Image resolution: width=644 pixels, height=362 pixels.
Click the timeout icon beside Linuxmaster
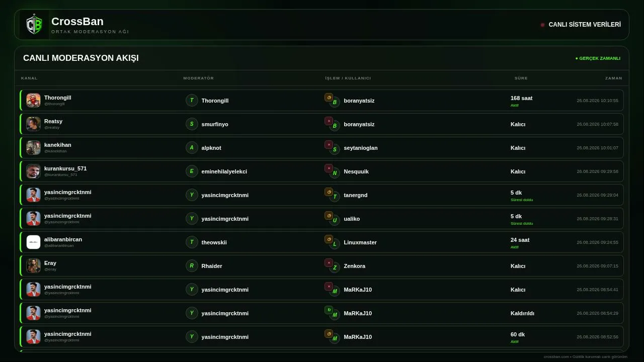[329, 239]
